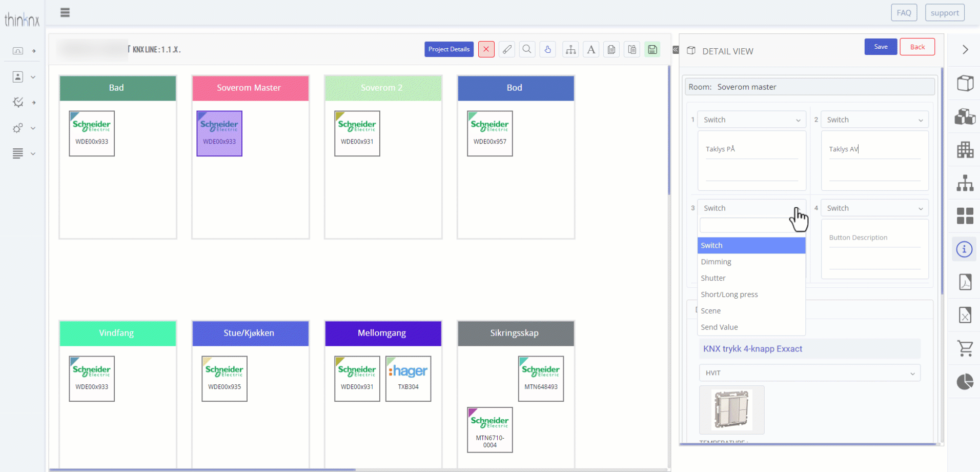
Task: Click the KNX trykk 4-knapp Exxact title
Action: click(752, 349)
